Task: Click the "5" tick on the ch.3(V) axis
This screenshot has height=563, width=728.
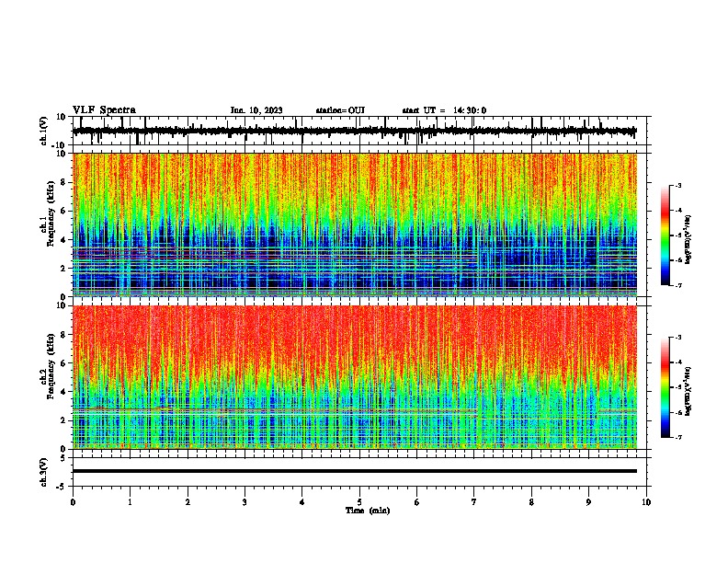Action: (x=63, y=458)
